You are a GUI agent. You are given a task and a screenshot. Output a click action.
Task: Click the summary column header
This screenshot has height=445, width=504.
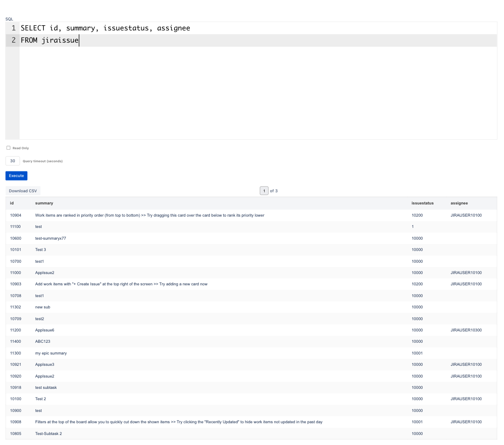tap(44, 203)
